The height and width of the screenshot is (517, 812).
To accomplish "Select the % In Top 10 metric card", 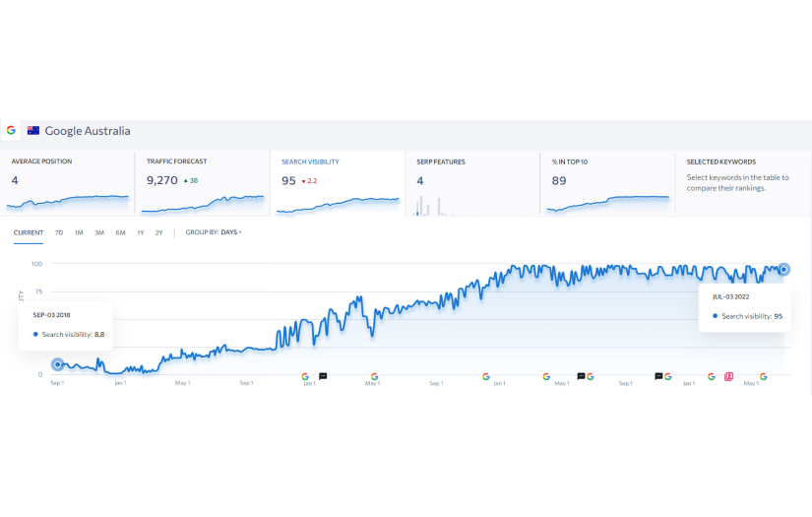I will [x=607, y=182].
